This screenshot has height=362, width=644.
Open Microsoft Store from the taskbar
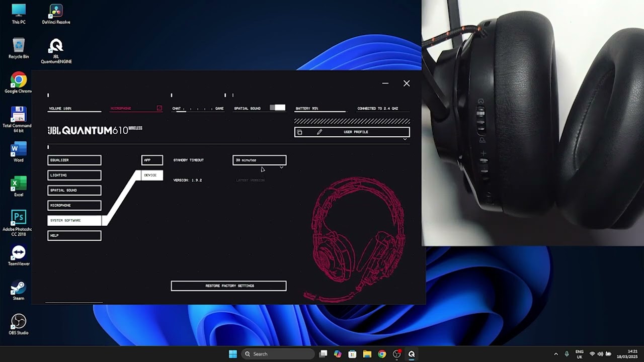coord(352,354)
